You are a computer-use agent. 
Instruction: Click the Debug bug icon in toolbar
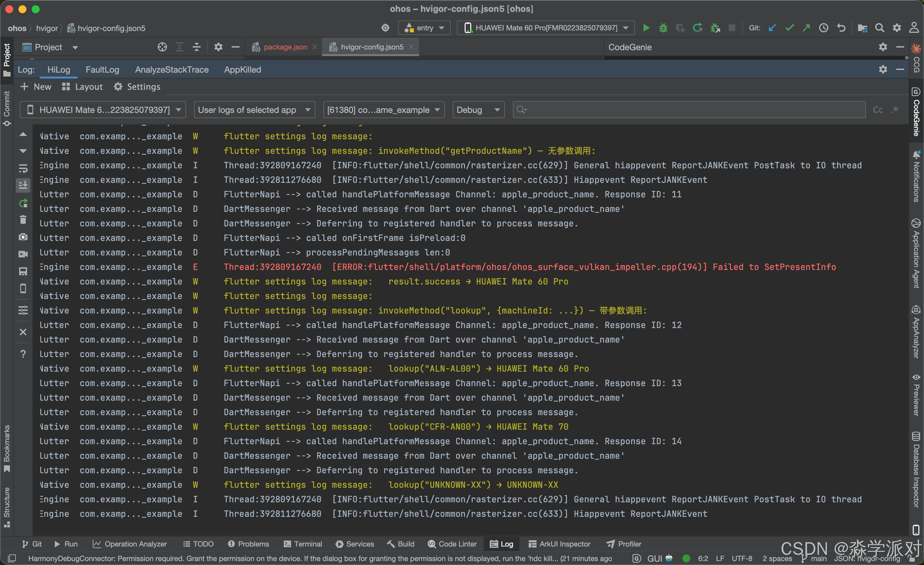tap(663, 28)
